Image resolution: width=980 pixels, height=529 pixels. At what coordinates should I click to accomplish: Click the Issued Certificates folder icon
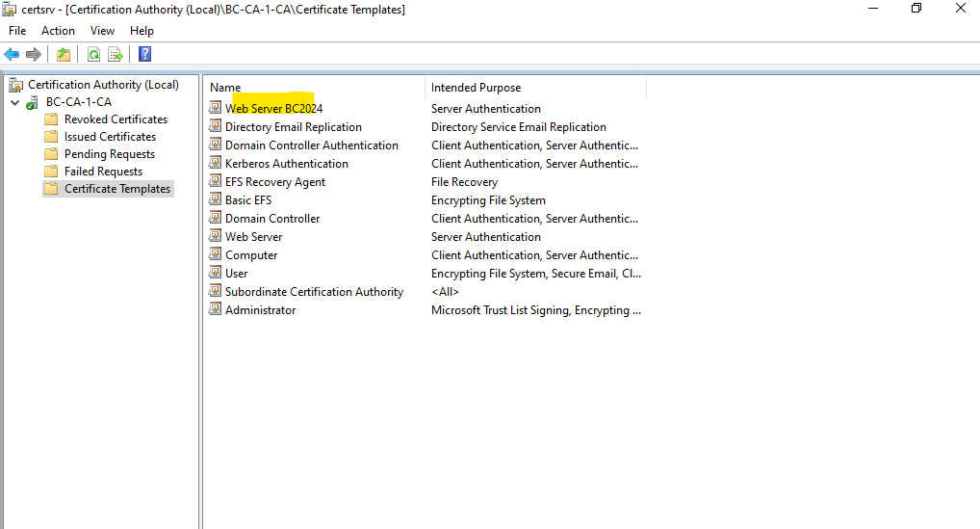pos(52,137)
